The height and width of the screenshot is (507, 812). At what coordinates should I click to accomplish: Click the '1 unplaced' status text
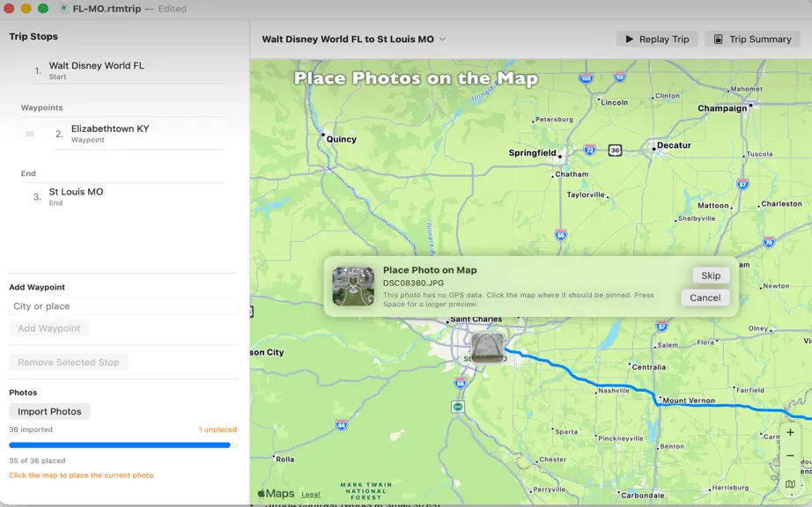(x=218, y=430)
